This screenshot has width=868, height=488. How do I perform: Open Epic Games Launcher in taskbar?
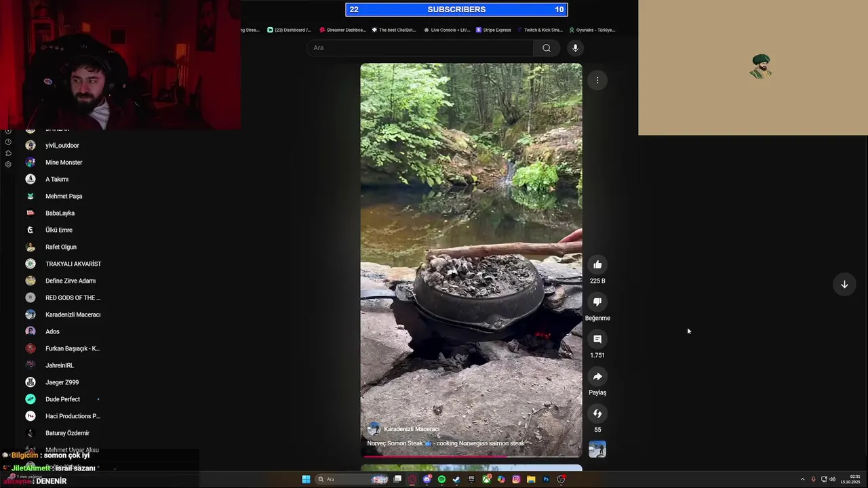tap(471, 479)
